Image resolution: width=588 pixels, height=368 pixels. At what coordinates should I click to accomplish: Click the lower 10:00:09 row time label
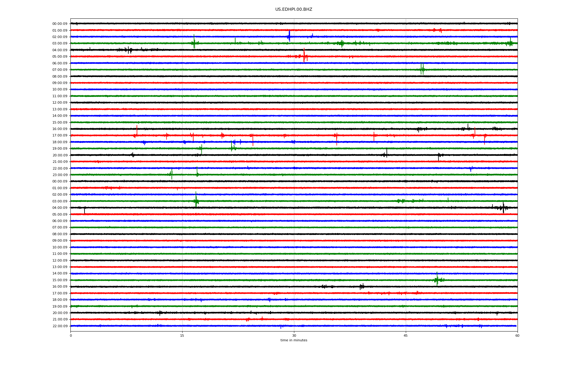60,247
